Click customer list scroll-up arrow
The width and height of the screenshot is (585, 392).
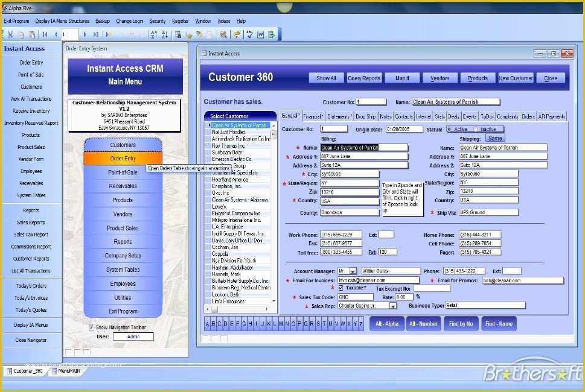[x=274, y=125]
